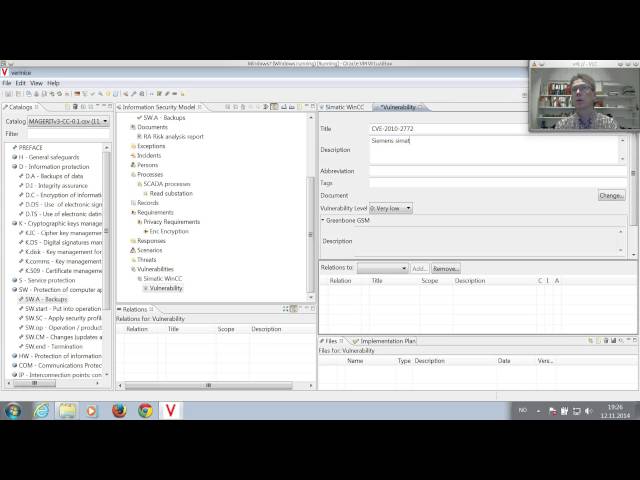Screen dimensions: 640x480
Task: Select S - Service protection catalog item
Action: [x=47, y=280]
